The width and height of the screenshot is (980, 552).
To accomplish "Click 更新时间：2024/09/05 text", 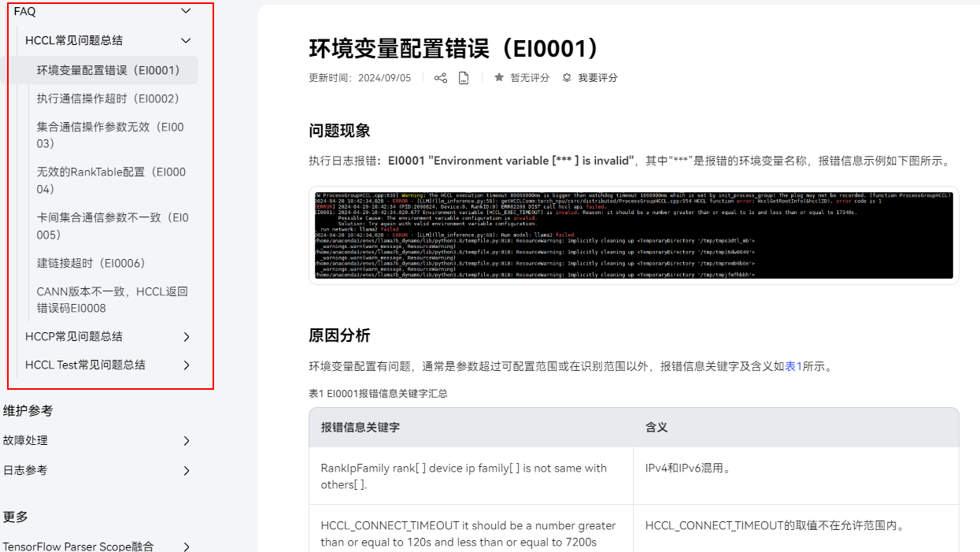I will click(x=360, y=78).
